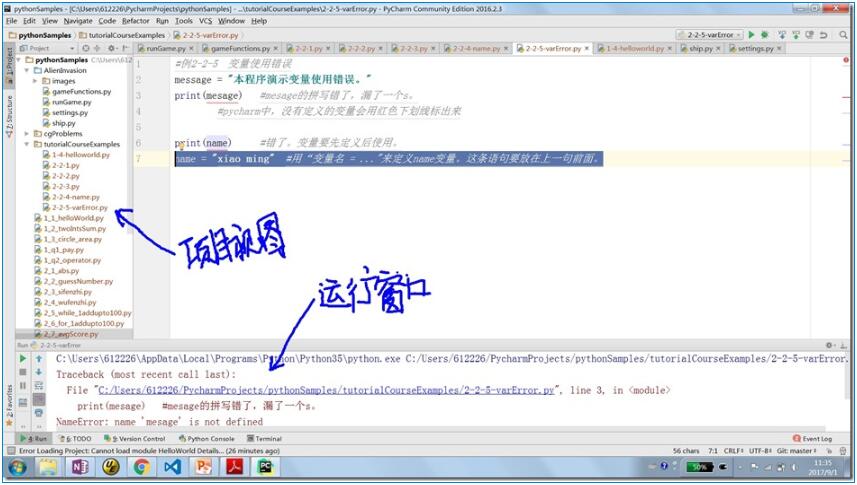Jump down the stack trace with down arrow
The height and width of the screenshot is (485, 857).
click(x=39, y=372)
